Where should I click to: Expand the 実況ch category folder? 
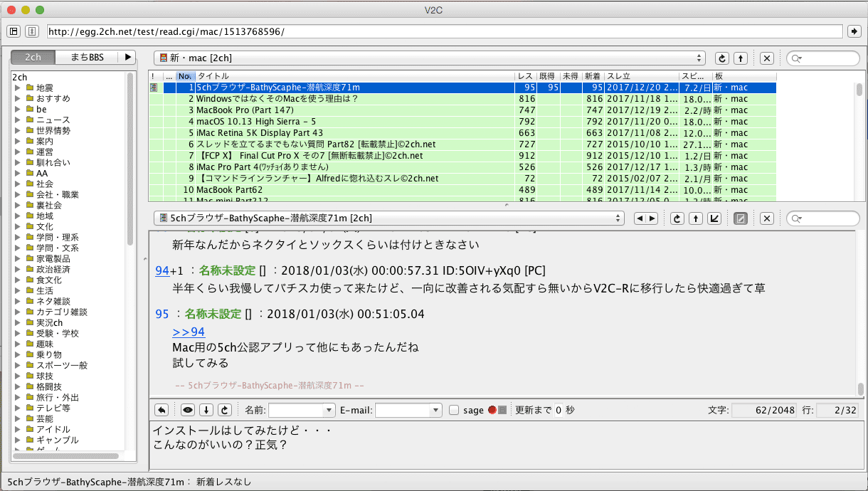[x=18, y=322]
